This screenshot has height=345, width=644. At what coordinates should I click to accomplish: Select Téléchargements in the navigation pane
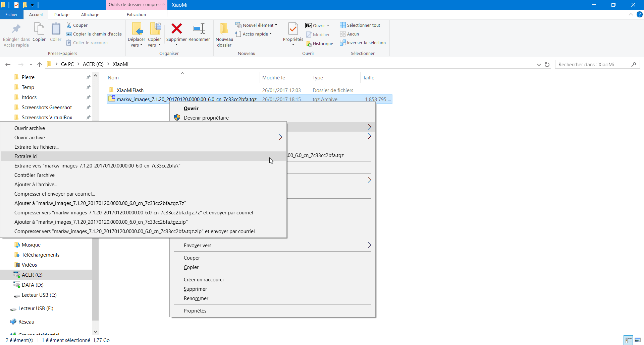click(40, 255)
